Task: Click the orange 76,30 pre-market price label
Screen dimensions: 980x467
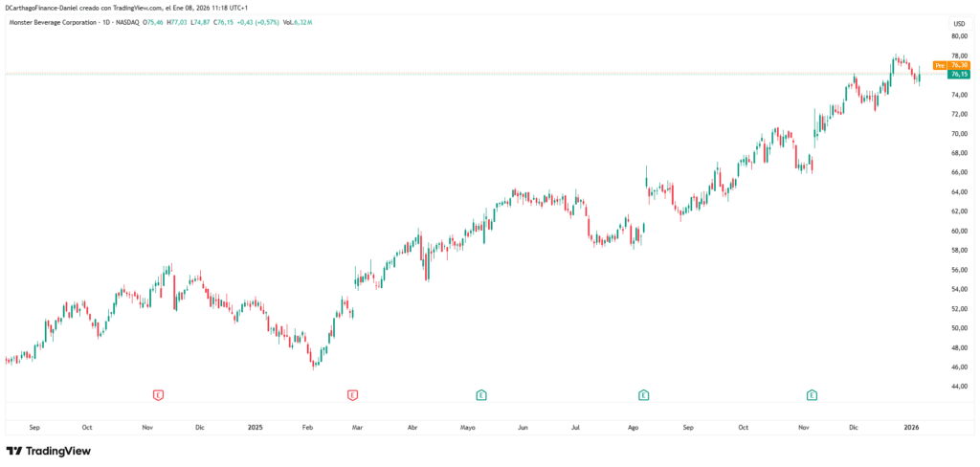Action: click(x=960, y=65)
